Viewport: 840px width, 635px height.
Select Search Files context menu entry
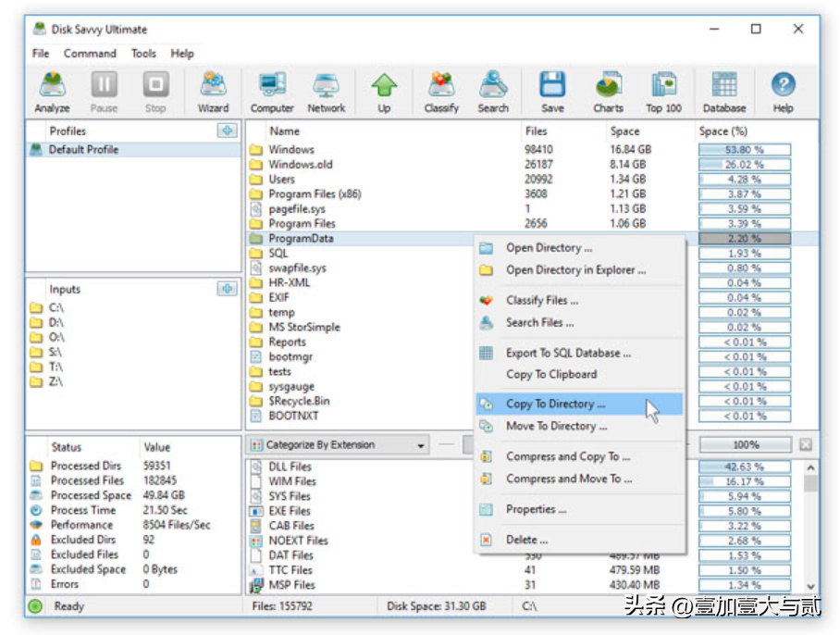(580, 322)
